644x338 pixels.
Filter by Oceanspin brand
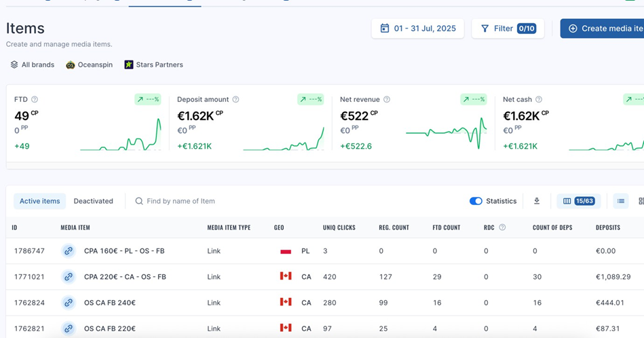pos(89,65)
